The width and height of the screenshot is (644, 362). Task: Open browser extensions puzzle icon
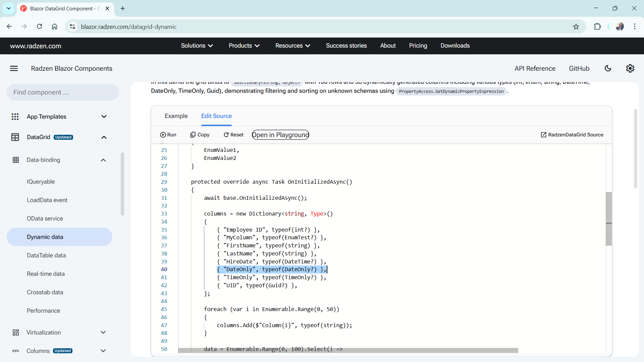597,27
